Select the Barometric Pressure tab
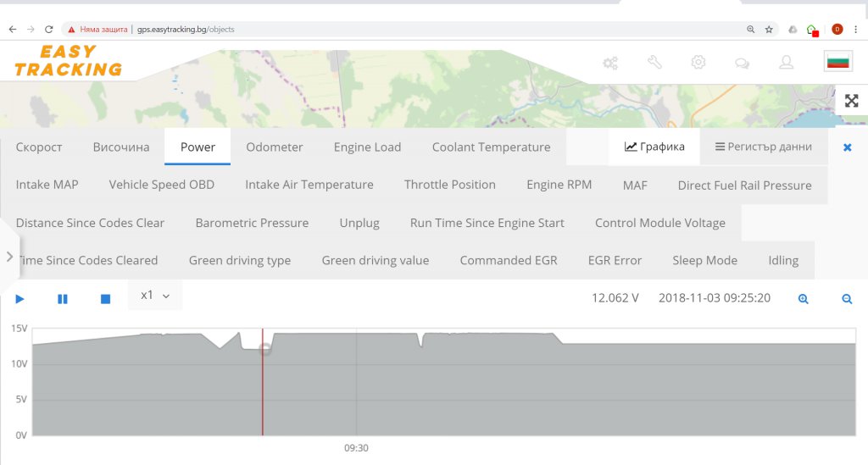 tap(253, 223)
